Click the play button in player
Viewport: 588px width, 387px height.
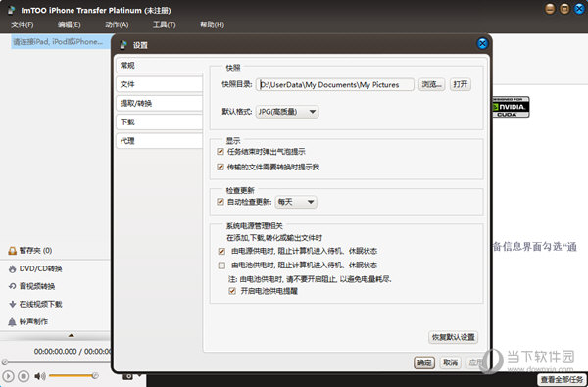point(8,376)
